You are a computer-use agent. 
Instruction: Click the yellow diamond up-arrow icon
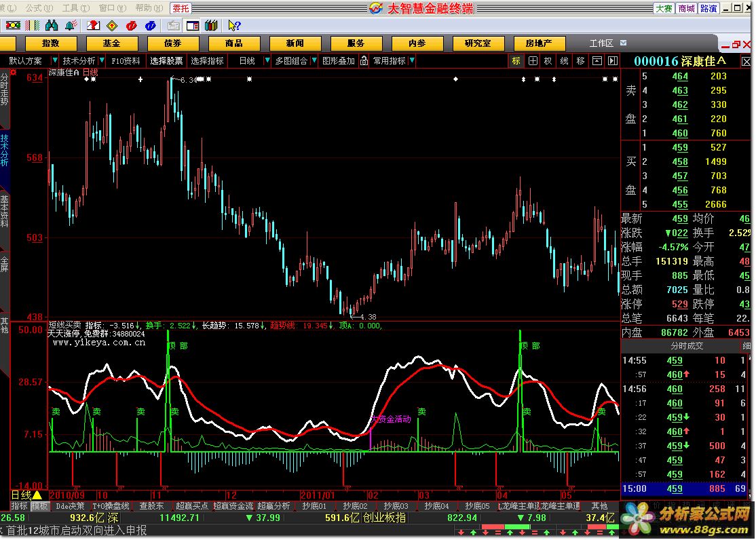point(113,26)
